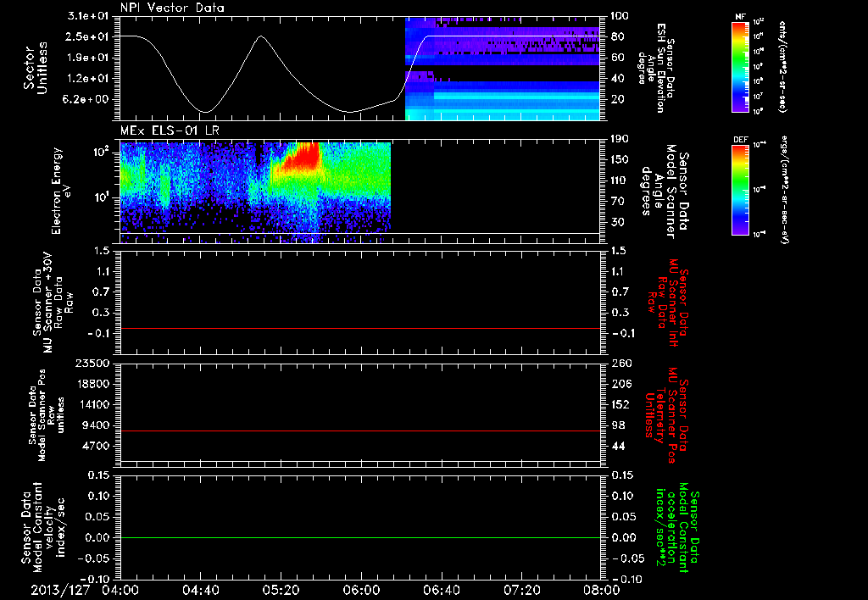
Task: Click the 14100 scanner position tick value
Action: 93,404
